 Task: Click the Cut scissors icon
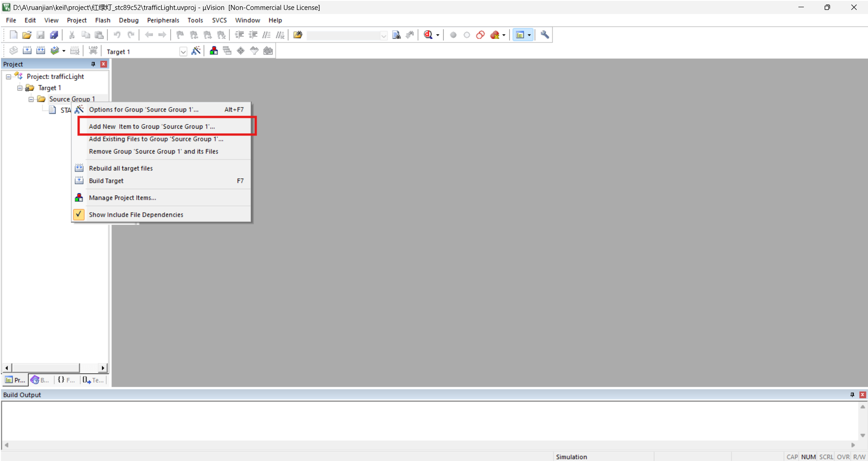pos(72,35)
